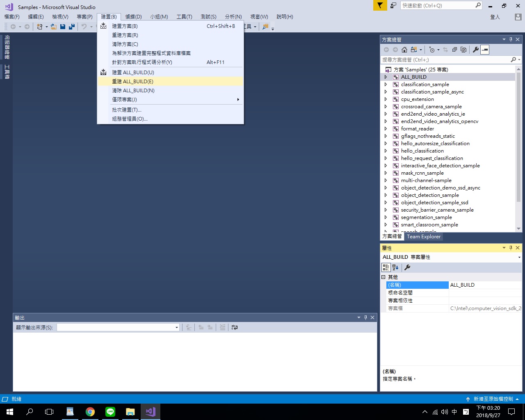The width and height of the screenshot is (525, 420).
Task: Open 組態管理員(O)... from the menu
Action: pos(170,119)
